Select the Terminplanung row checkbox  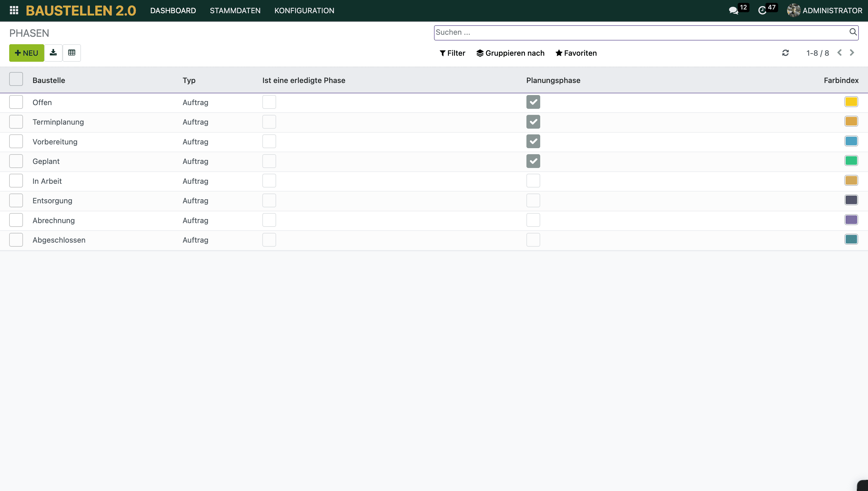pyautogui.click(x=16, y=122)
